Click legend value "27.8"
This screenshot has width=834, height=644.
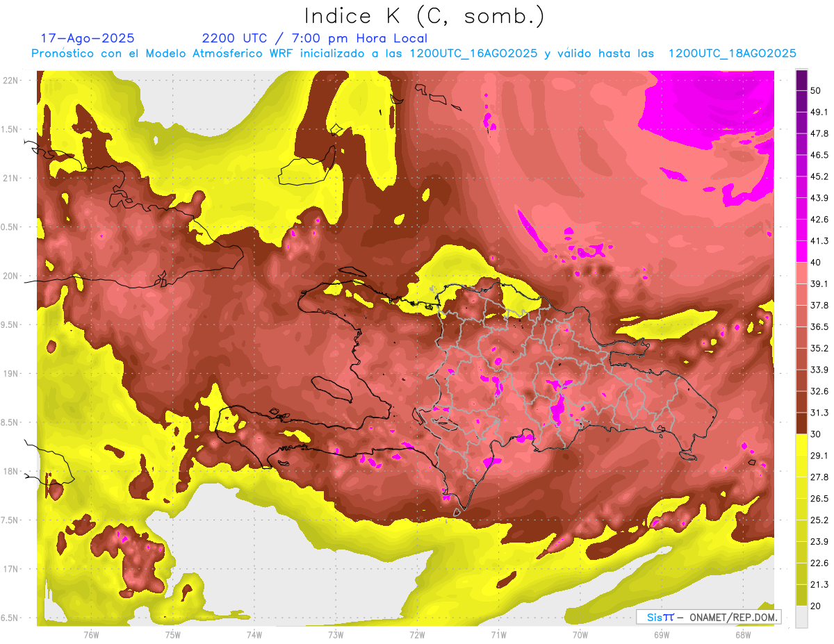pyautogui.click(x=819, y=477)
